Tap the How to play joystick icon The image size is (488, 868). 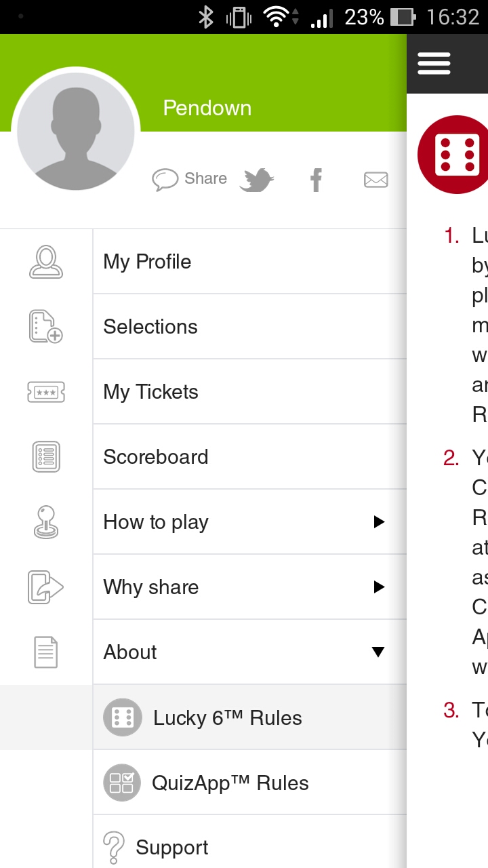click(46, 522)
